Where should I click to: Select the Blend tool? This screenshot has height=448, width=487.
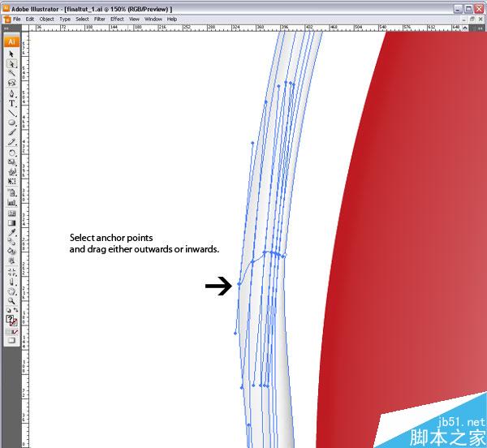point(11,241)
